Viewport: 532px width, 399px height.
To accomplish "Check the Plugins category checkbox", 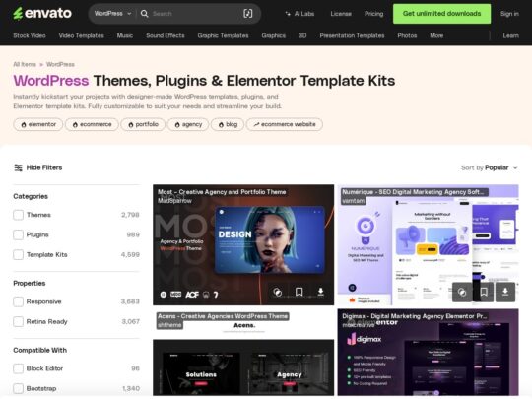I will [19, 234].
